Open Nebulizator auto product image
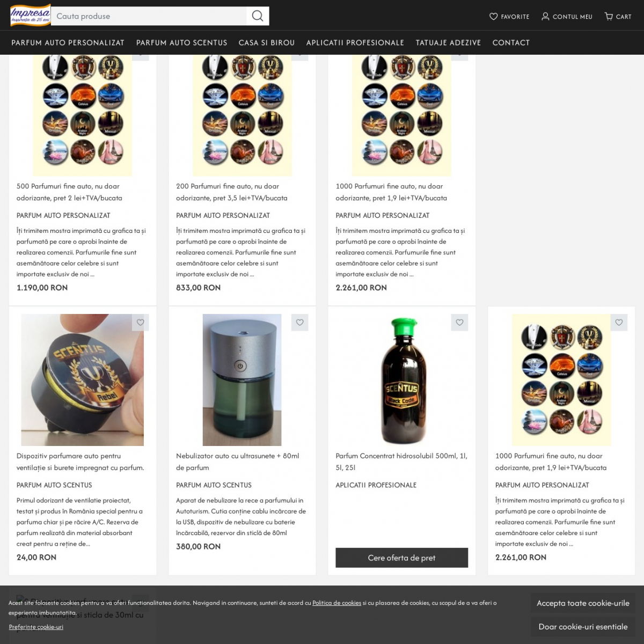The width and height of the screenshot is (644, 644). pos(242,380)
